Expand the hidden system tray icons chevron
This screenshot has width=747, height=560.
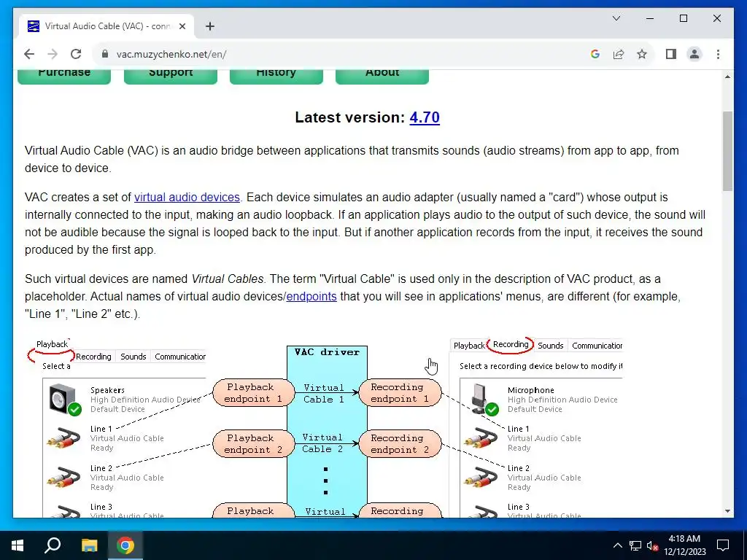pos(617,545)
